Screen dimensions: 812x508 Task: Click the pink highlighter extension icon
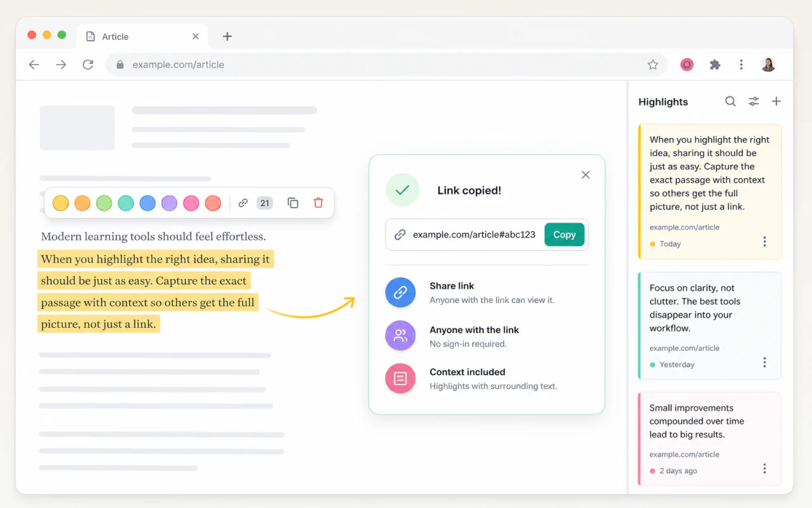pos(687,65)
